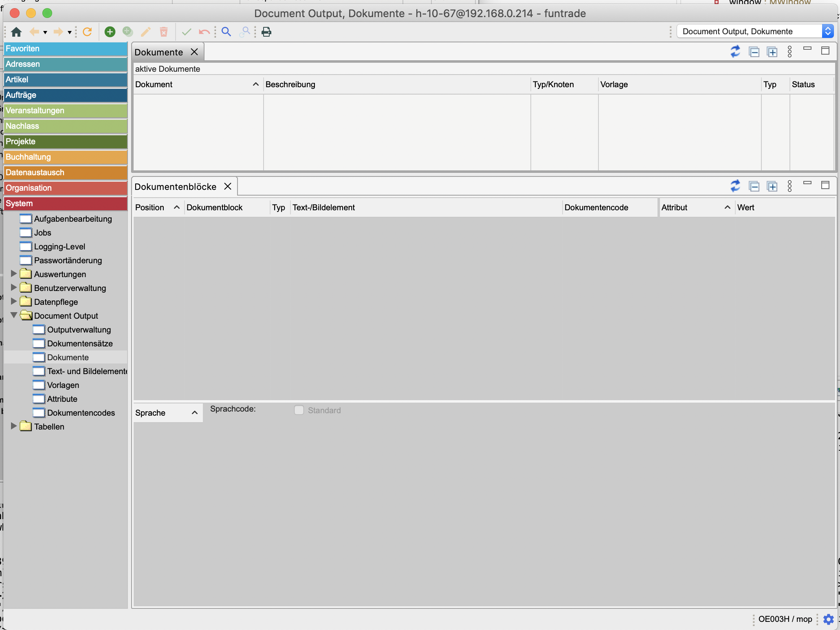Open the Buchhaltung menu section

click(65, 157)
